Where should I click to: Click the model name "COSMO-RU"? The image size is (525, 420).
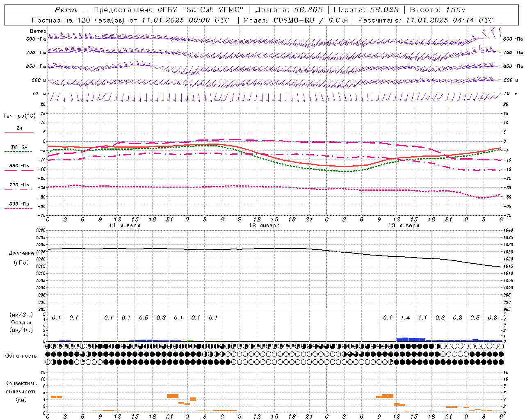(x=294, y=20)
